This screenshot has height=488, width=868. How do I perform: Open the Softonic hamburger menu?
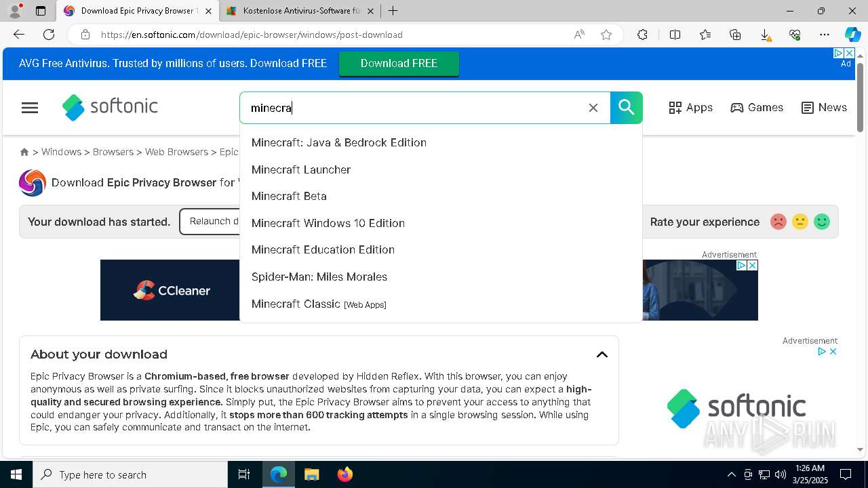coord(30,108)
